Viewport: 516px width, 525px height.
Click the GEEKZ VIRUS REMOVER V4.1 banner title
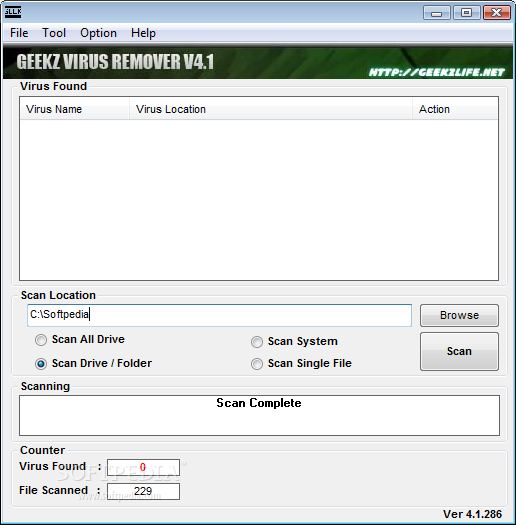coord(115,62)
